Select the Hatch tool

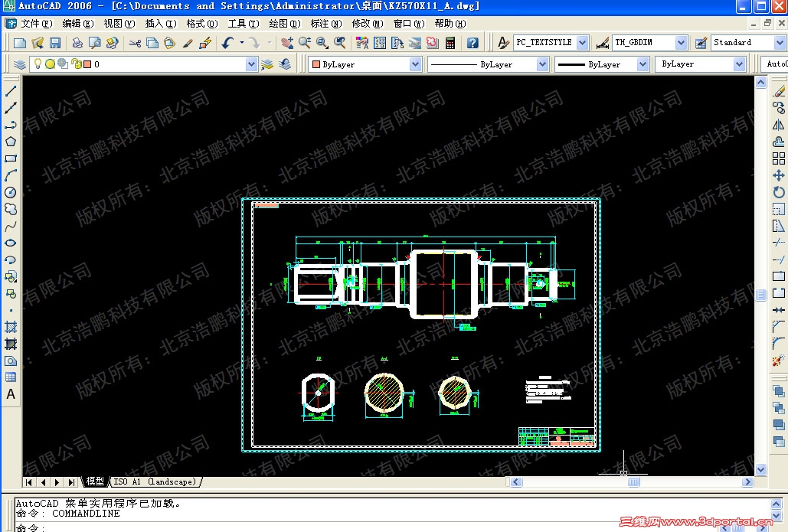tap(11, 327)
